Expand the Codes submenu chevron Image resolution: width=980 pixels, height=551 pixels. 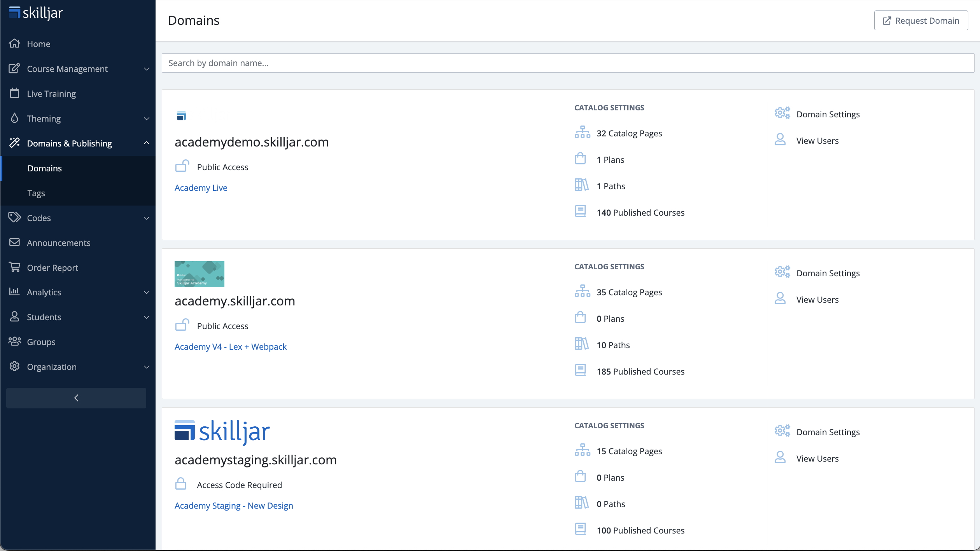pos(147,218)
